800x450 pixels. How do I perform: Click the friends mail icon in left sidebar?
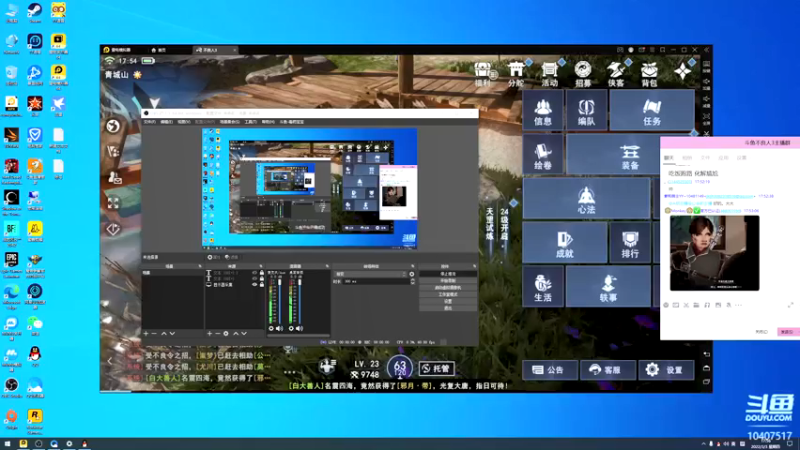[114, 177]
